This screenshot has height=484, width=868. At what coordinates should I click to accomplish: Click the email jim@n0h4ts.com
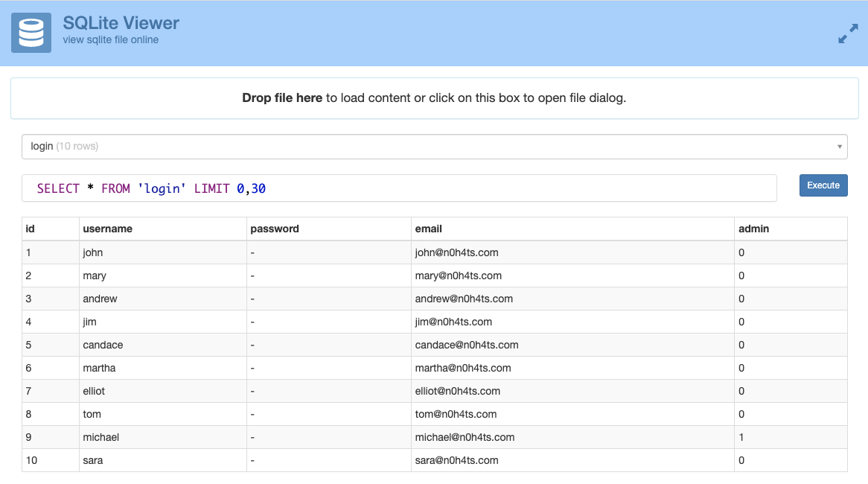click(453, 322)
